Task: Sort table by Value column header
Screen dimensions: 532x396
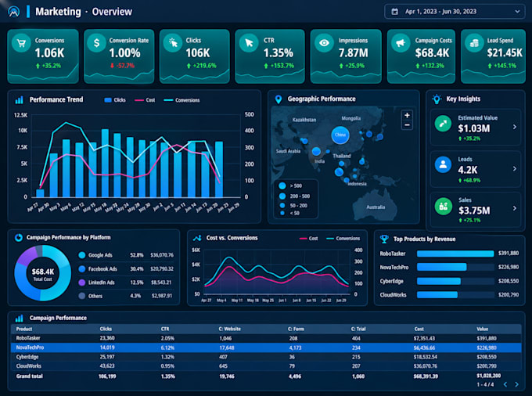Action: (x=482, y=329)
